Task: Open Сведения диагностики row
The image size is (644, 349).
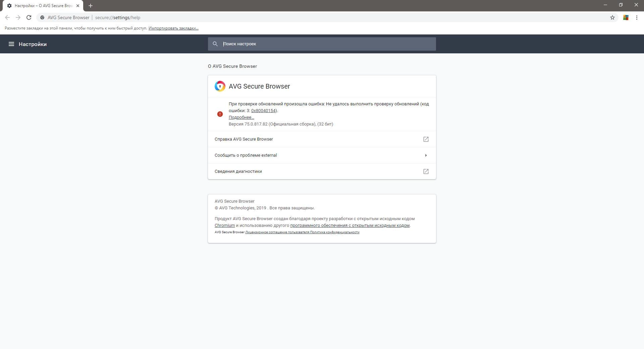Action: [322, 171]
